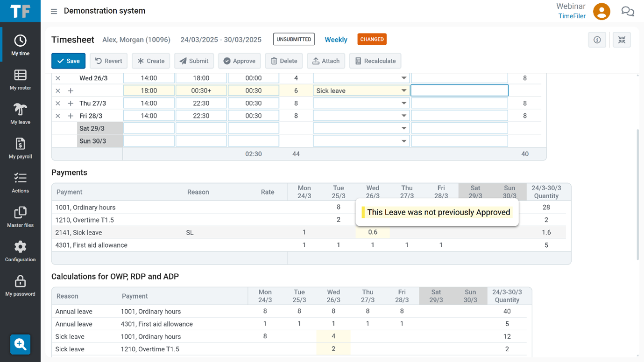
Task: Expand the Sick leave reason dropdown
Action: tap(403, 91)
